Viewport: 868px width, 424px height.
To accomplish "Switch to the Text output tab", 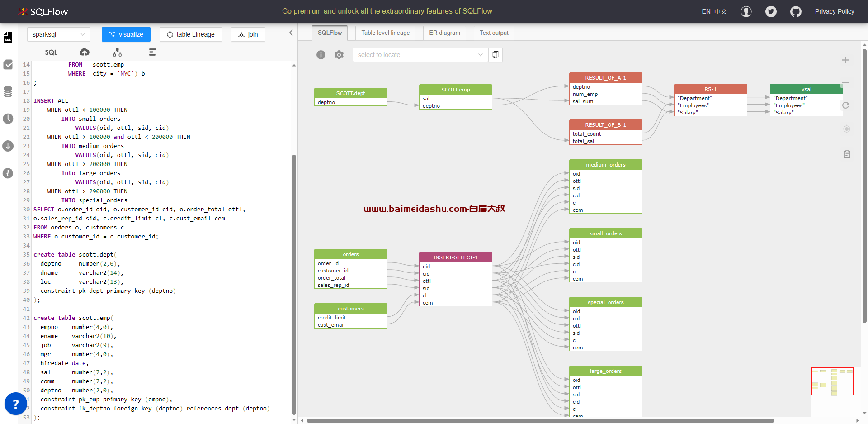I will [x=494, y=33].
